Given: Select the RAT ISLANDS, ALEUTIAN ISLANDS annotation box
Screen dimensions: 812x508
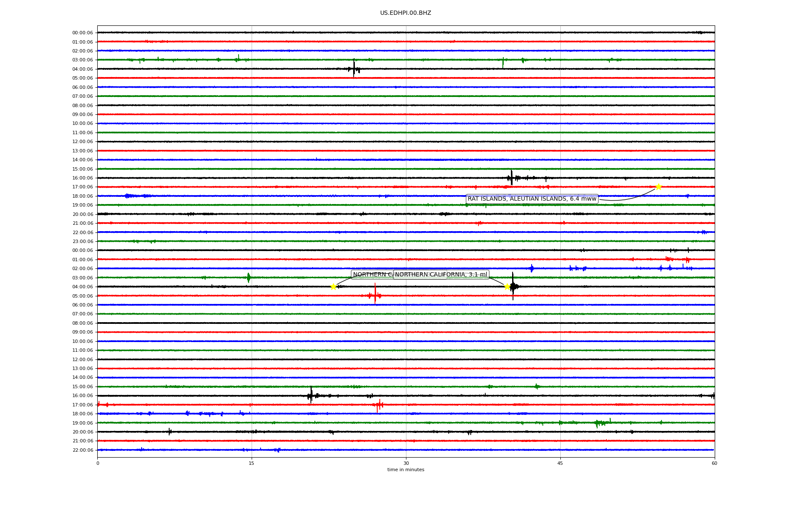Looking at the screenshot, I should pyautogui.click(x=532, y=199).
